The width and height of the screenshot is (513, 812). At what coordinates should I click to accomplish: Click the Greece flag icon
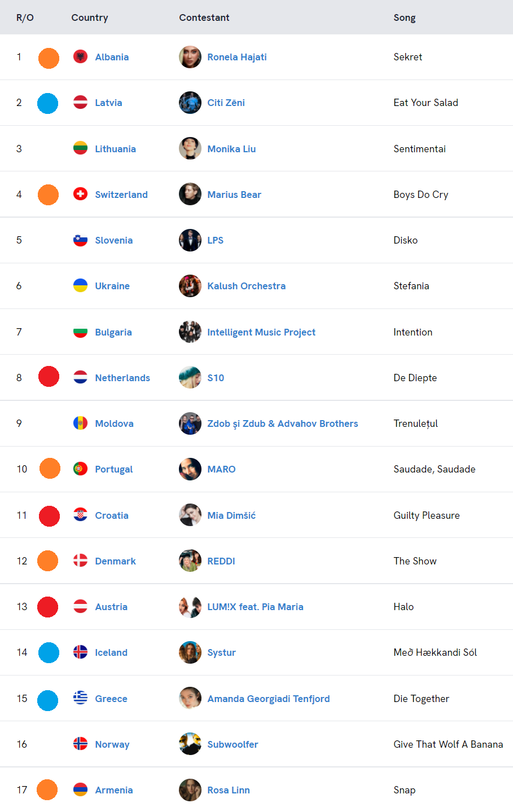click(81, 699)
